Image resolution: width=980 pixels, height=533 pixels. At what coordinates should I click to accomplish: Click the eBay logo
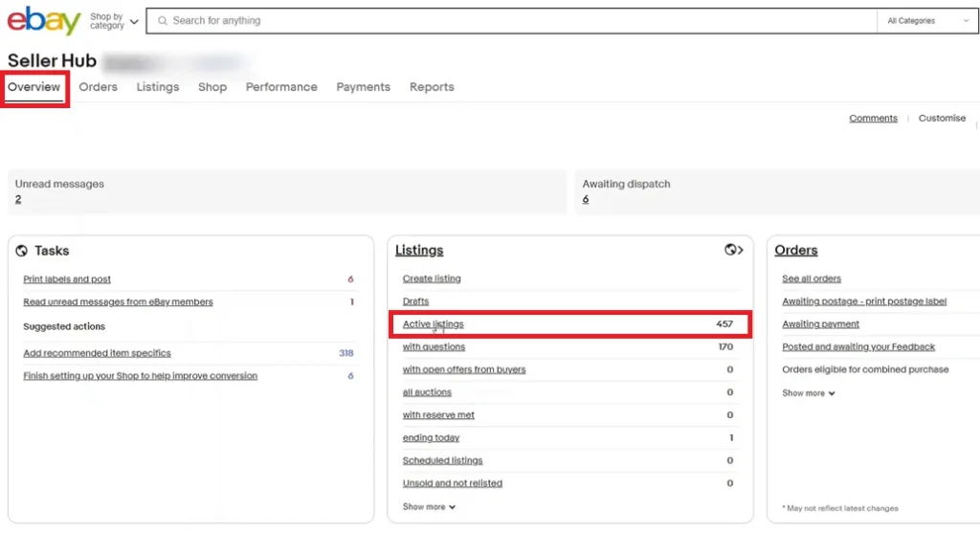[x=44, y=21]
